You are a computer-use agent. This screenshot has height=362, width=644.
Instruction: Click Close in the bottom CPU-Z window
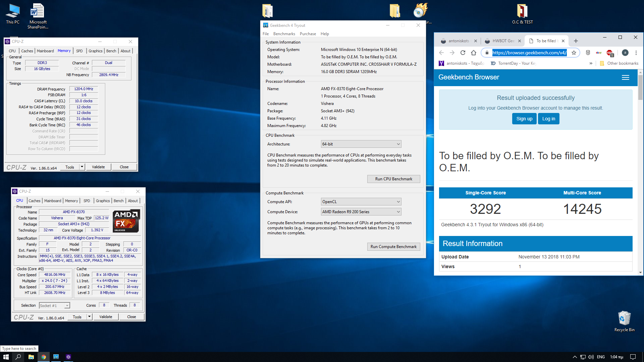[x=131, y=317]
